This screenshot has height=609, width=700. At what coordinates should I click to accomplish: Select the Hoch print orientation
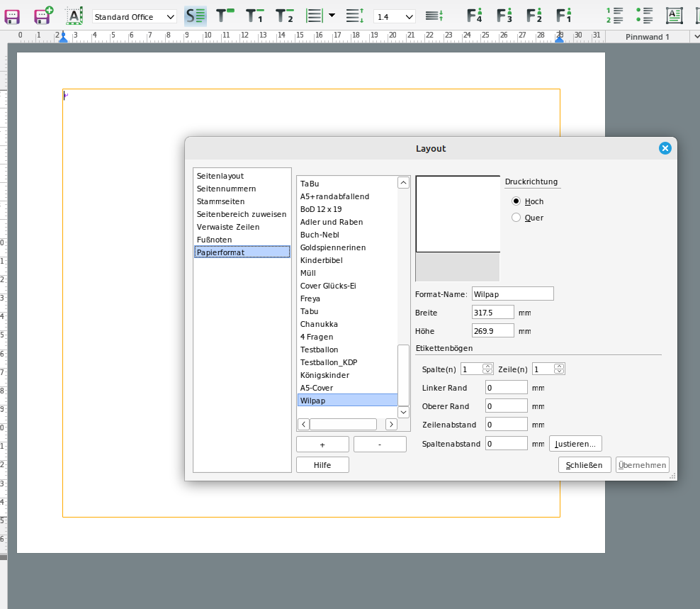pos(516,201)
